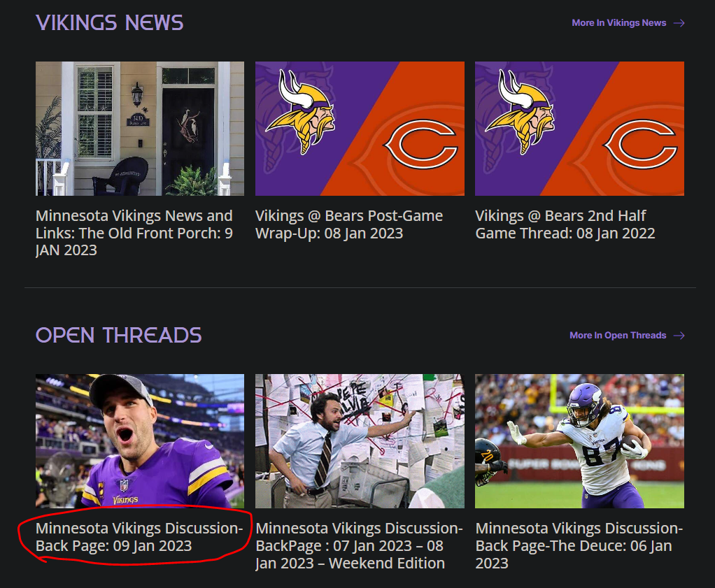Click the OPEN THREADS section heading
This screenshot has width=715, height=588.
click(x=118, y=336)
